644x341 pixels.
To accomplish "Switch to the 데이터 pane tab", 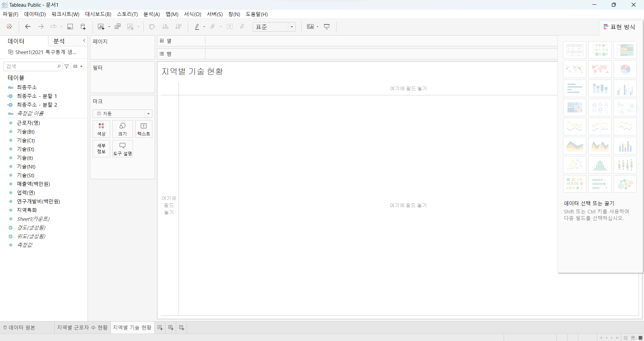I will pyautogui.click(x=16, y=41).
